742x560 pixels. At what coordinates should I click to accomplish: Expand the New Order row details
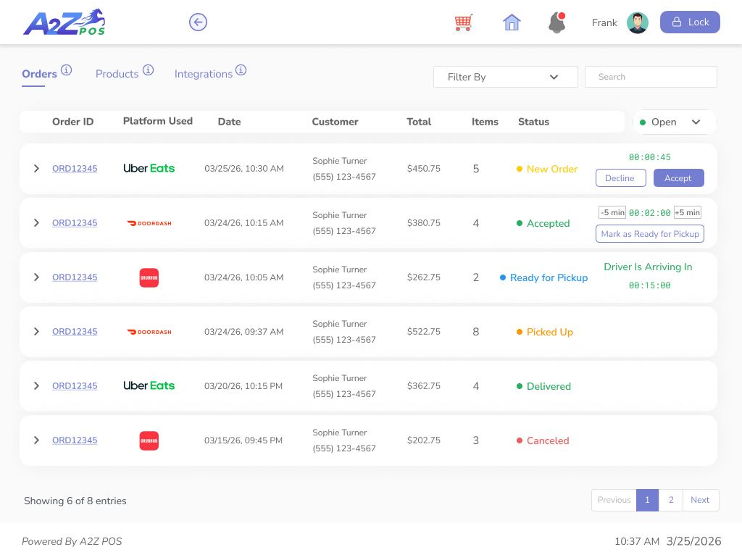click(36, 168)
